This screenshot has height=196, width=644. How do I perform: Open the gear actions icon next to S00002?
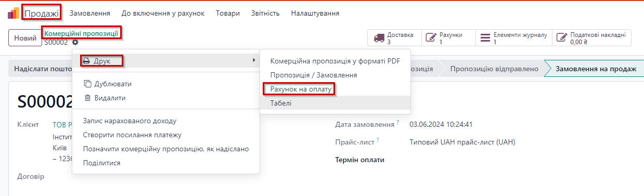tap(75, 42)
